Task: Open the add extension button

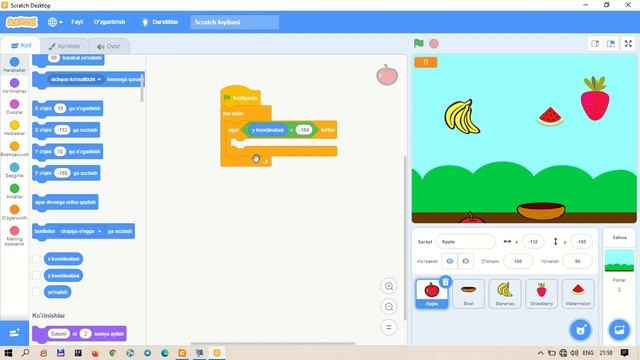Action: point(14,333)
